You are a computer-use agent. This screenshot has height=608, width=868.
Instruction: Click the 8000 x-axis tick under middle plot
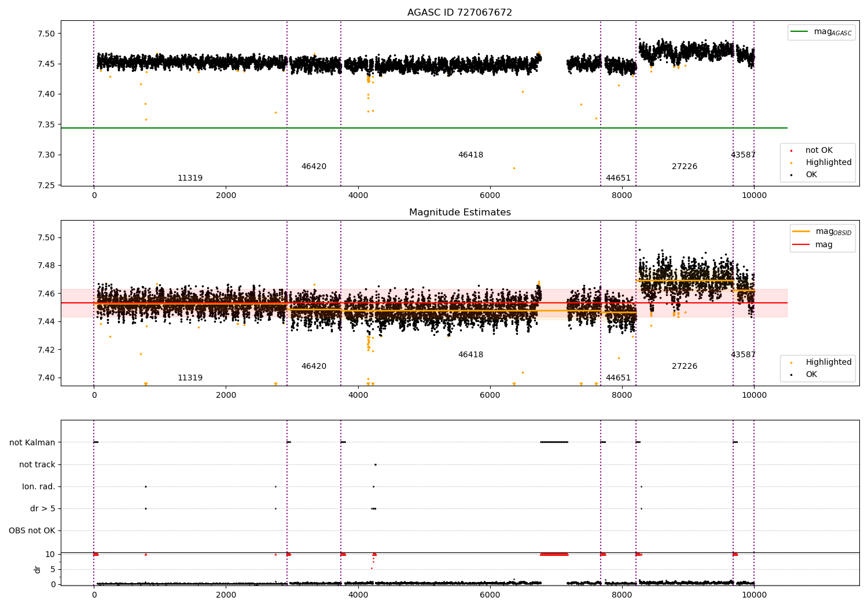click(622, 395)
